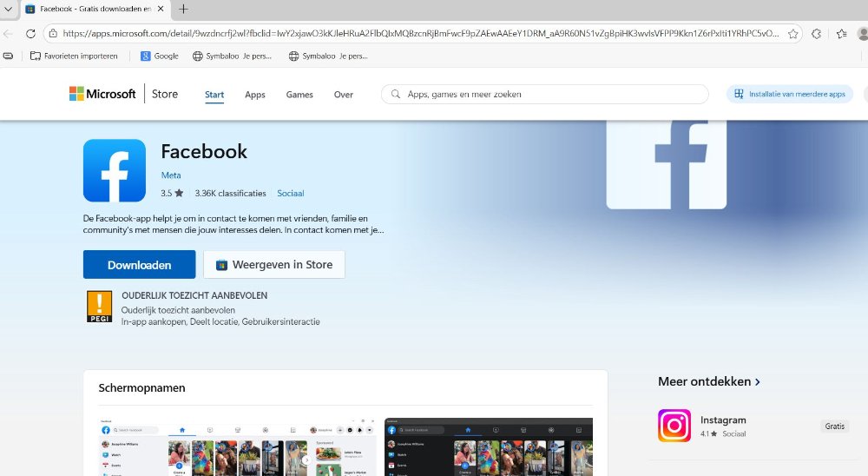
Task: Click the browser refresh icon
Action: pyautogui.click(x=31, y=34)
